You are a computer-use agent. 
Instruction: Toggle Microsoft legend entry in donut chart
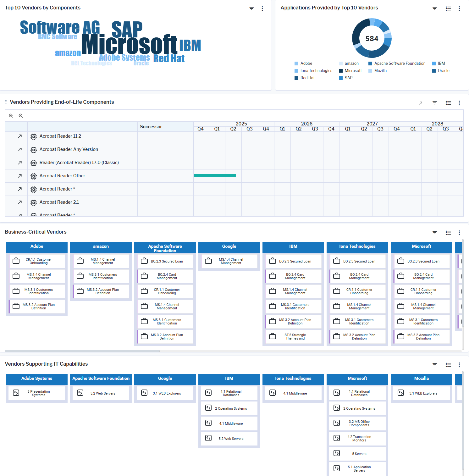tap(353, 71)
